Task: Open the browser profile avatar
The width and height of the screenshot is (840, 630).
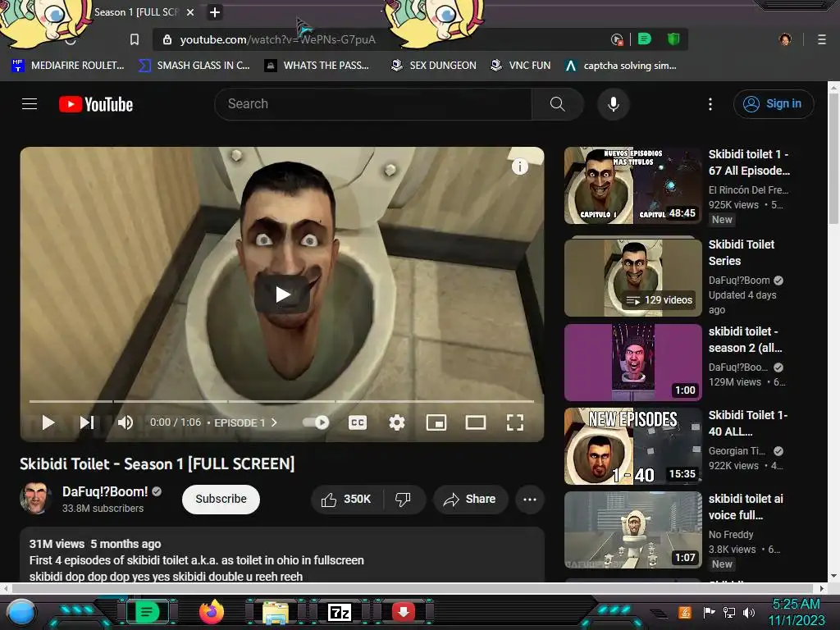Action: click(785, 39)
